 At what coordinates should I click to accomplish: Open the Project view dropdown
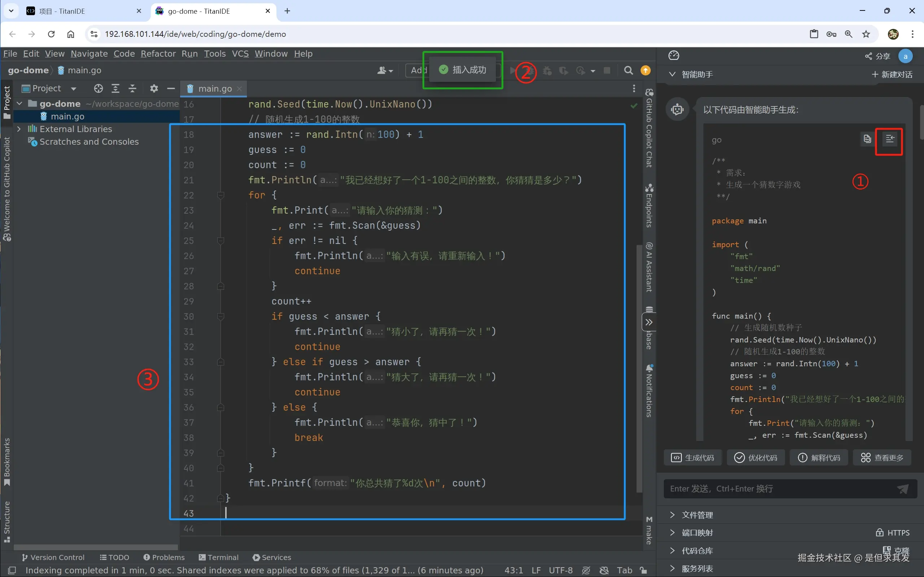(74, 88)
